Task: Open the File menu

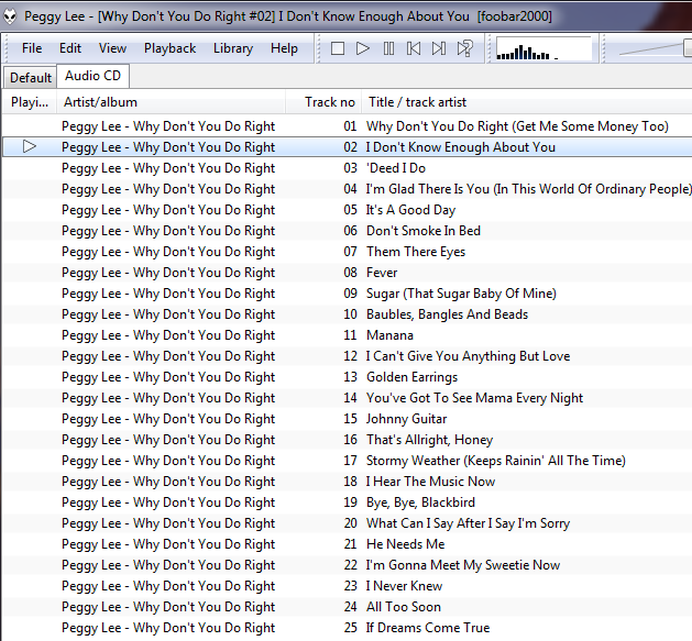Action: pyautogui.click(x=32, y=48)
